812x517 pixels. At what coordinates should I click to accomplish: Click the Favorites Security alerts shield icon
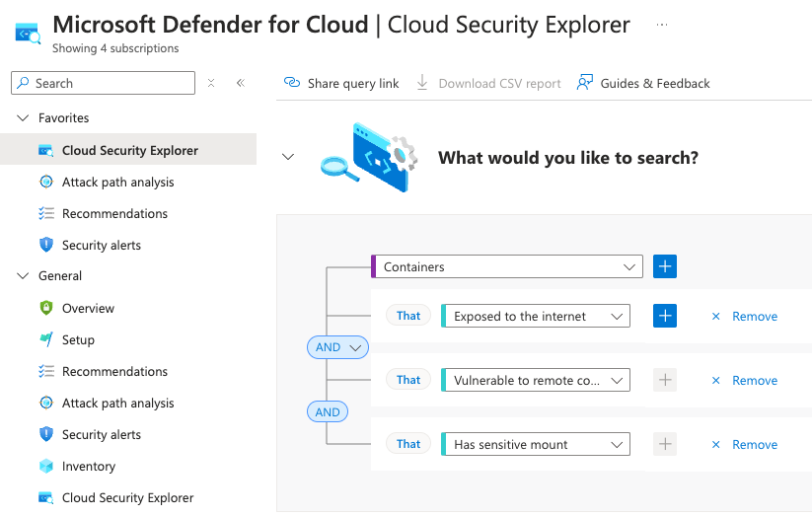(46, 245)
